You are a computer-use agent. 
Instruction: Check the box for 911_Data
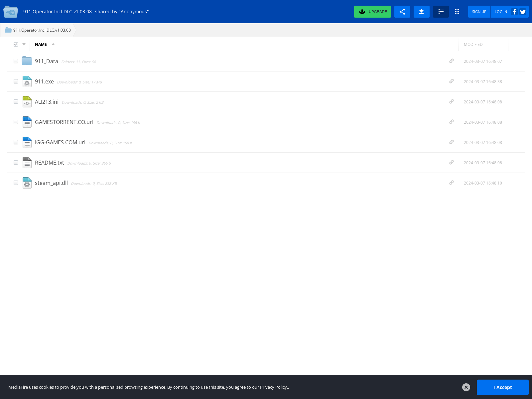click(x=16, y=61)
